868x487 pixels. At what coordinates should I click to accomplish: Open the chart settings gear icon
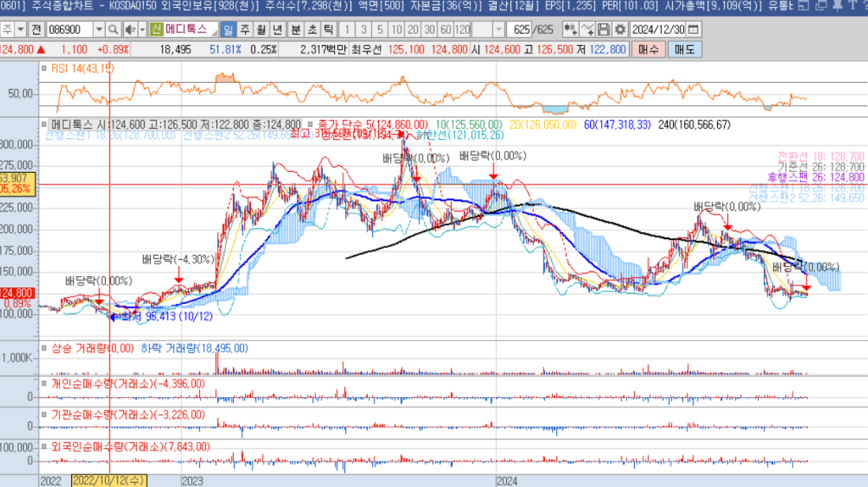tap(620, 29)
